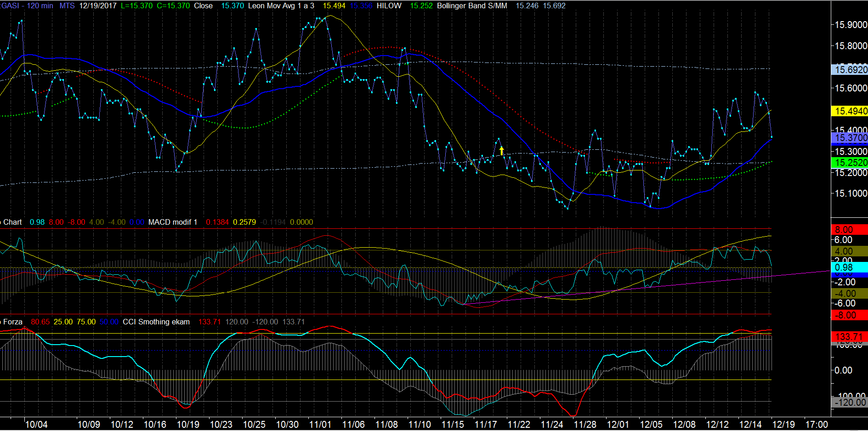Select the 'Leon Mov Avg 1 a 3' indicator label

[281, 6]
